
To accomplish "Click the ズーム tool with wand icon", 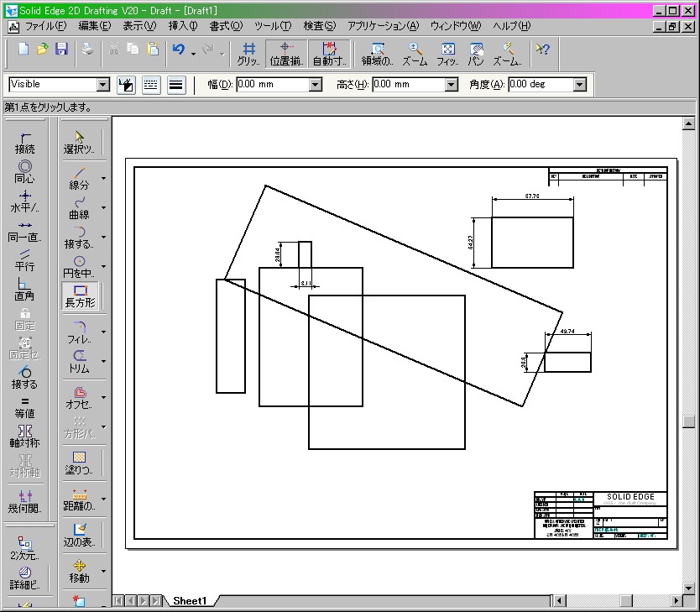I will pos(507,54).
